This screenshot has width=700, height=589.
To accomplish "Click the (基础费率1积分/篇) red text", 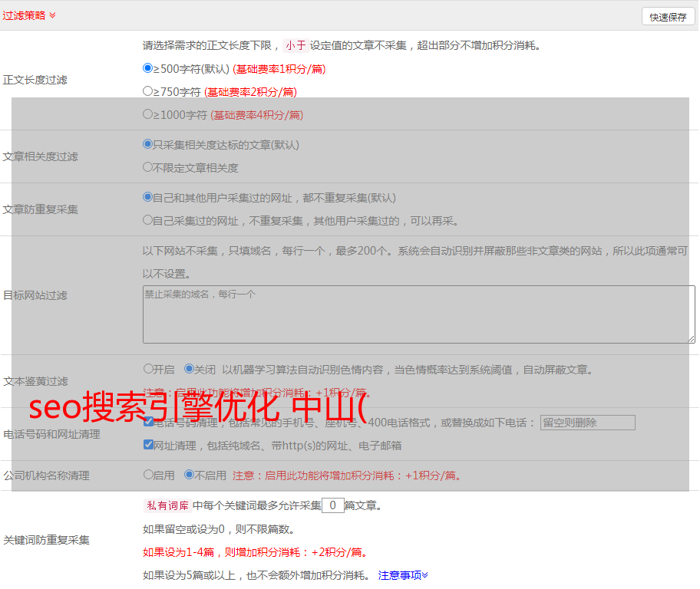I will 279,69.
